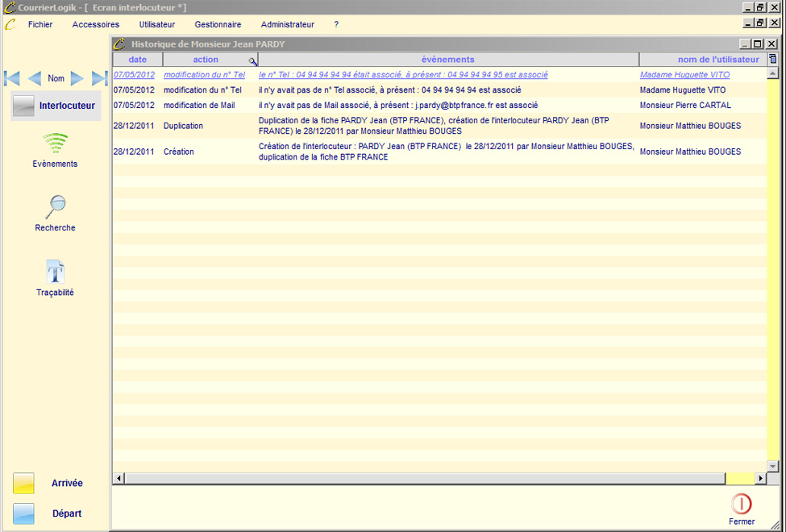Click the Fermer power icon
786x532 pixels.
pos(741,505)
